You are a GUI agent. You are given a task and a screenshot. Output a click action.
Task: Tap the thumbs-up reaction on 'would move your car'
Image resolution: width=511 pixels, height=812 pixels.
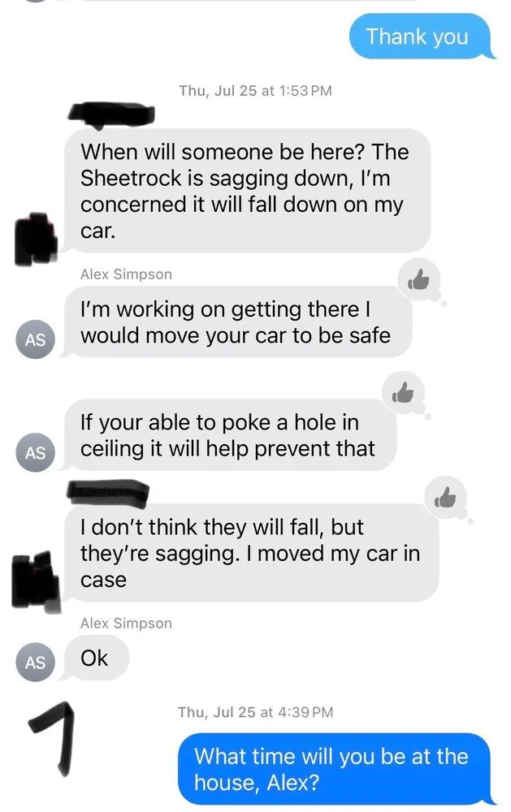coord(418,280)
